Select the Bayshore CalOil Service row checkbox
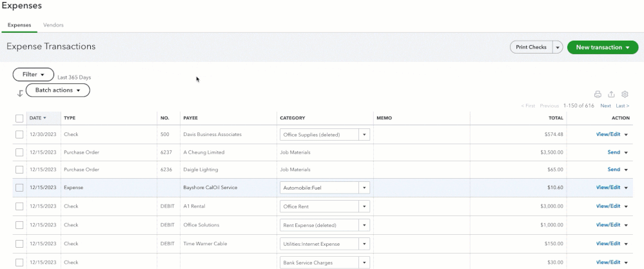Viewport: 644px width, 269px height. pyautogui.click(x=19, y=188)
